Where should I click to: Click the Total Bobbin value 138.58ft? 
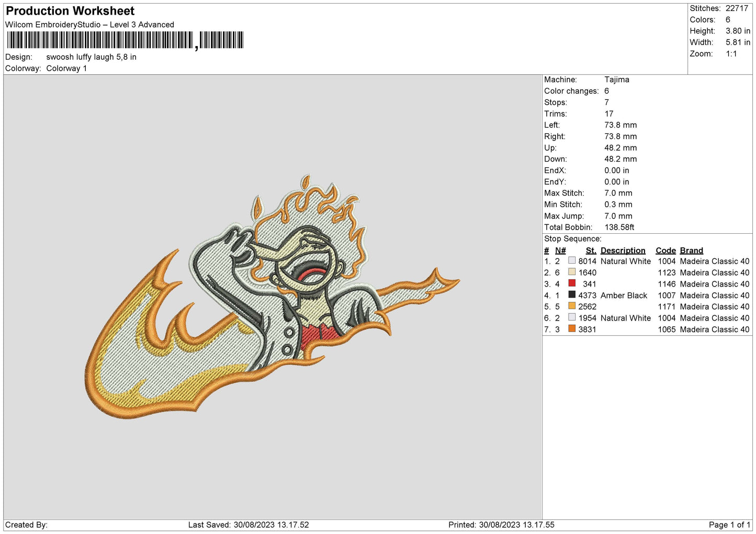coord(619,228)
